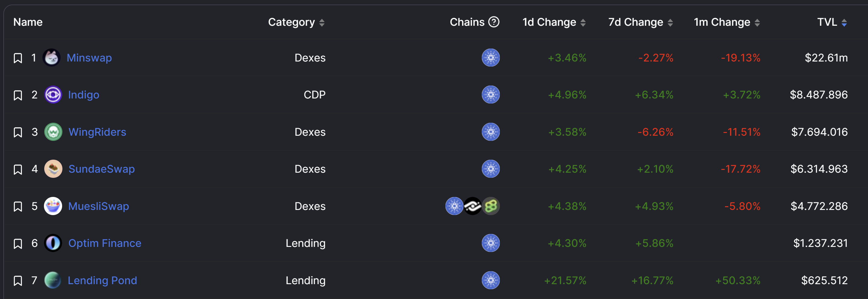Select the Cardano chain icon in Minswap's row
The image size is (868, 299).
491,58
